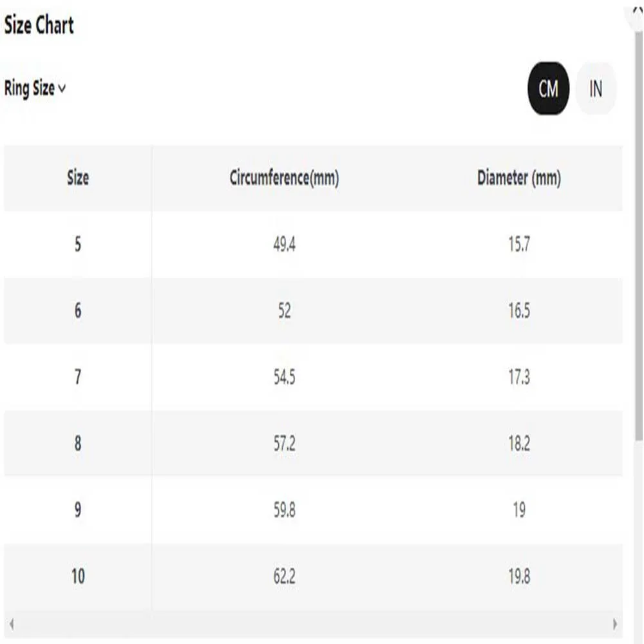The width and height of the screenshot is (644, 644).
Task: Select size 10 row
Action: click(314, 576)
